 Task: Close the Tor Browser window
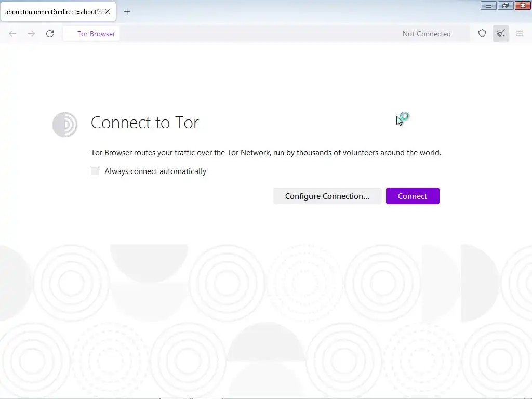(523, 5)
